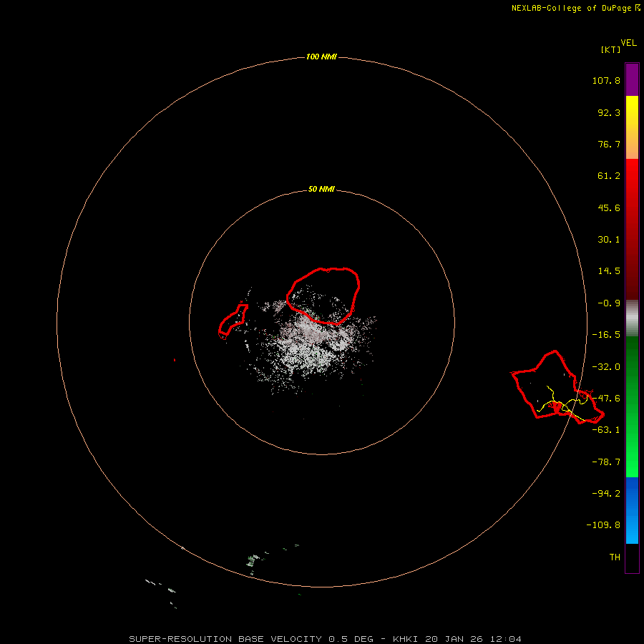
Task: Click the gray near-zero band of legend
Action: pos(632,318)
